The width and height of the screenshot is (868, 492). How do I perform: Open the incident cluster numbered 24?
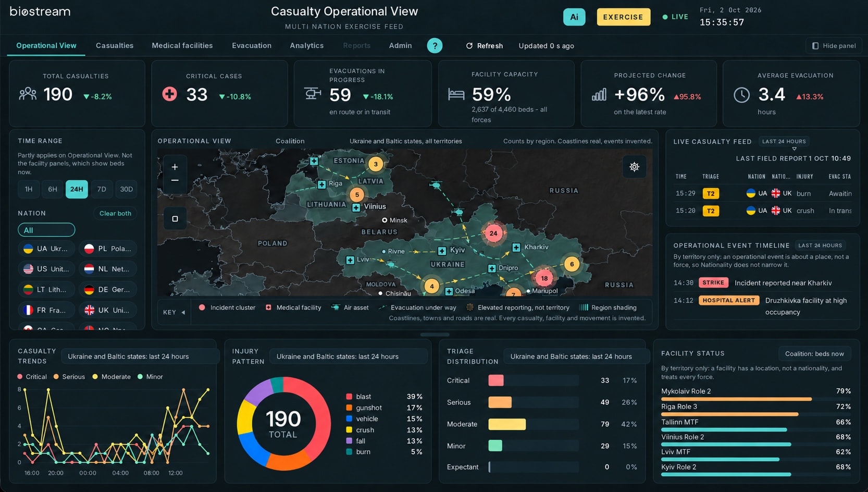[x=493, y=233]
